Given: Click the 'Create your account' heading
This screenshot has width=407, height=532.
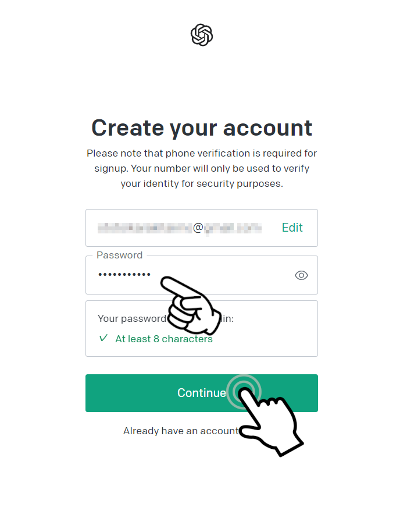Looking at the screenshot, I should [202, 128].
